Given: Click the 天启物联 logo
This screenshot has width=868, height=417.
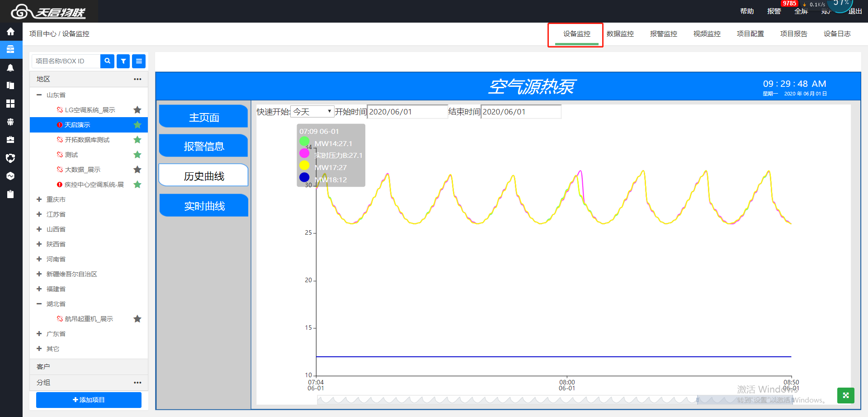Looking at the screenshot, I should click(x=48, y=12).
